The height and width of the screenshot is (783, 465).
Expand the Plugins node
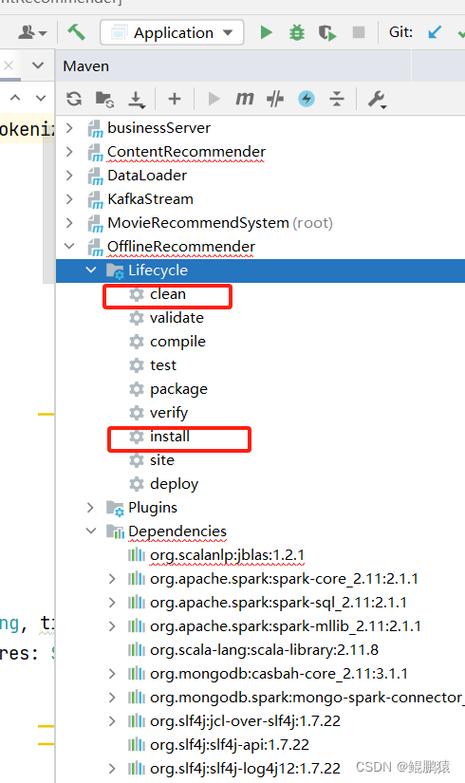point(90,507)
